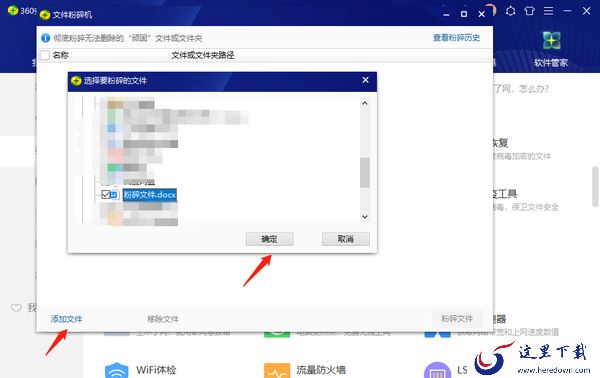Click 添加文件 link

pyautogui.click(x=66, y=319)
